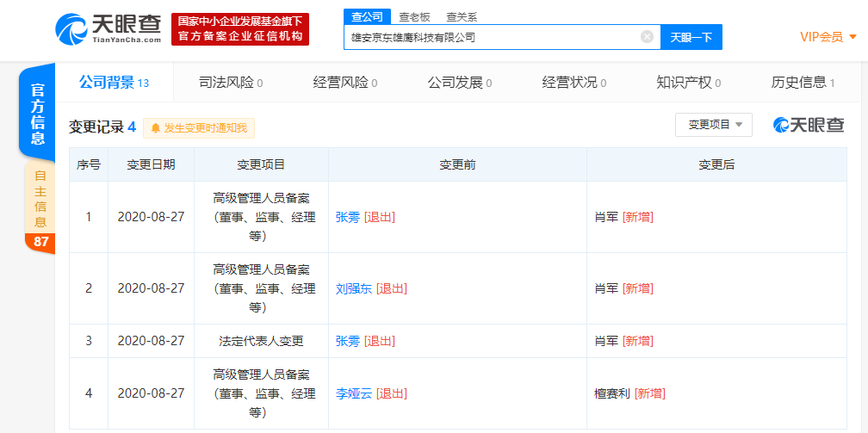Click the TianYanCha logo icon
The width and height of the screenshot is (868, 433).
click(x=71, y=28)
